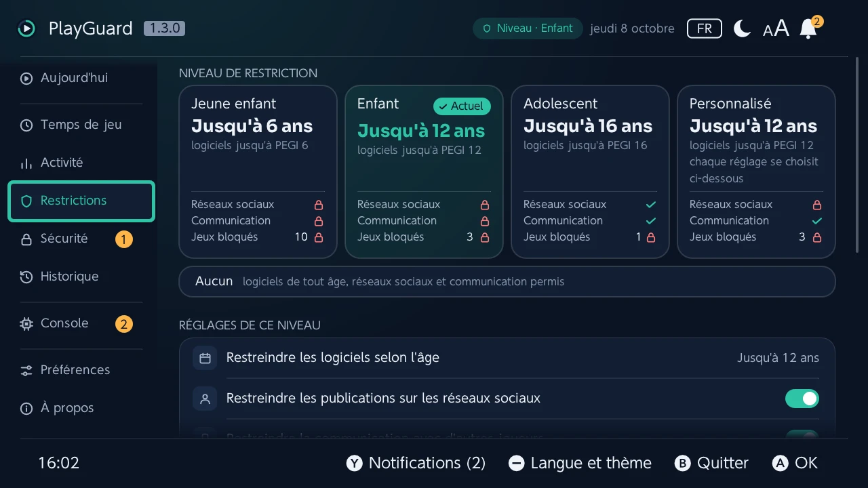Click the vertical scrollbar on the right
Screen dimensions: 868x488
[857, 156]
